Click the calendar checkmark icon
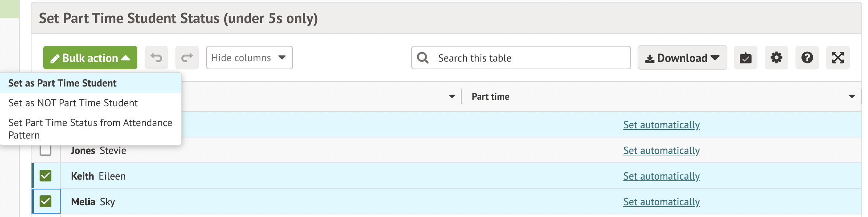 [x=745, y=58]
